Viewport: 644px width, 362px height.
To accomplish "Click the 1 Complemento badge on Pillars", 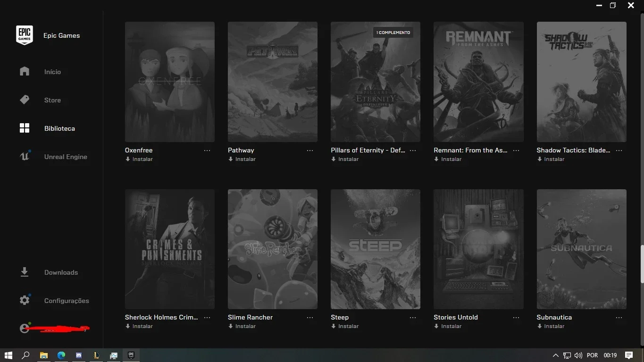I will (x=393, y=33).
